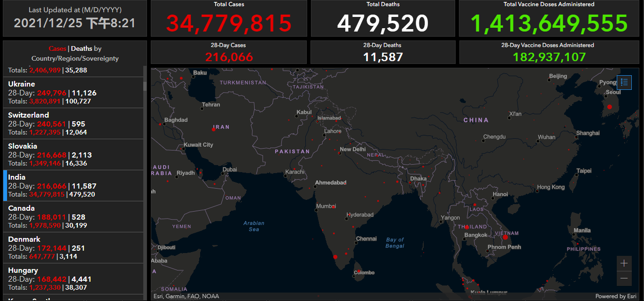The image size is (644, 301).
Task: Click the red case dot near Seoul
Action: coord(609,107)
